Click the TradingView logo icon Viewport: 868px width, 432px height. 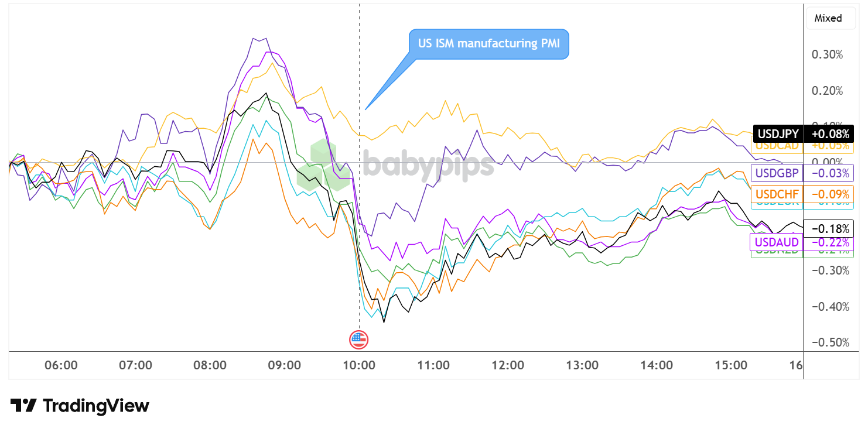[x=24, y=406]
